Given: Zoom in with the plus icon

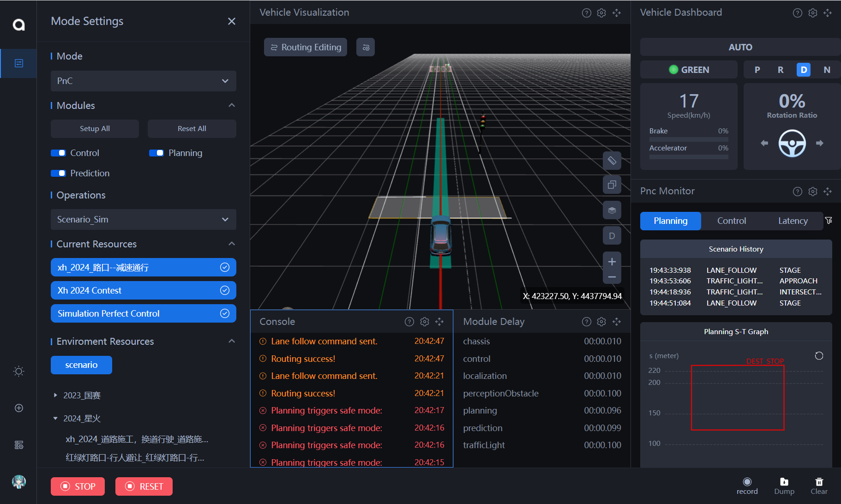Looking at the screenshot, I should (x=612, y=262).
